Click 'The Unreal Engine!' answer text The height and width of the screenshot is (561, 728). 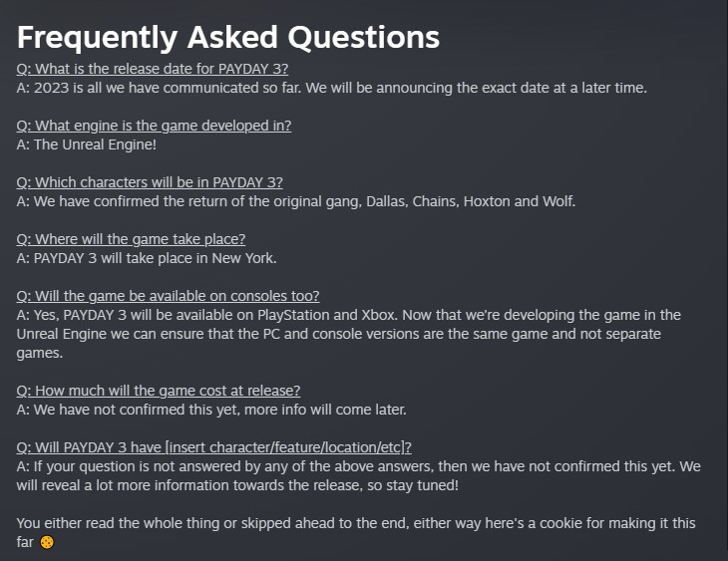click(87, 144)
